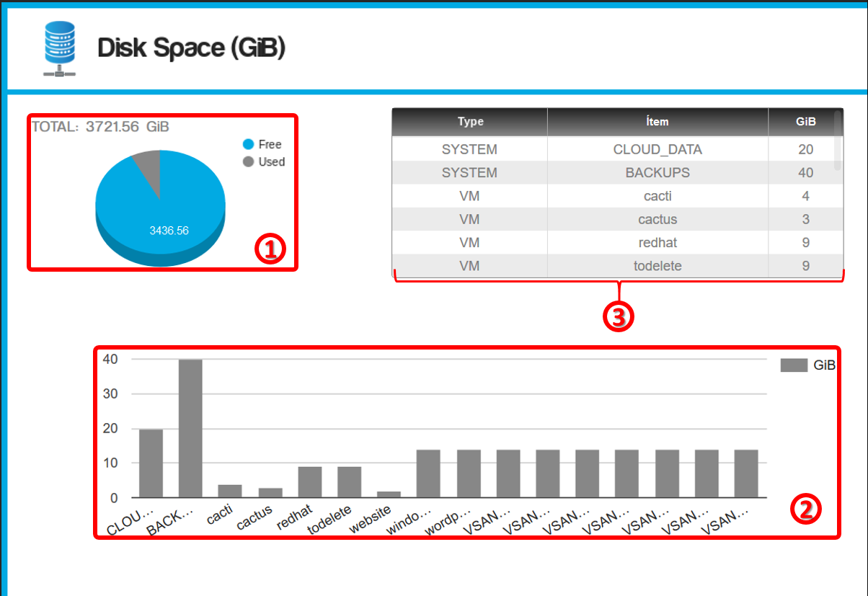Click the redhat bar in the chart

[x=310, y=482]
